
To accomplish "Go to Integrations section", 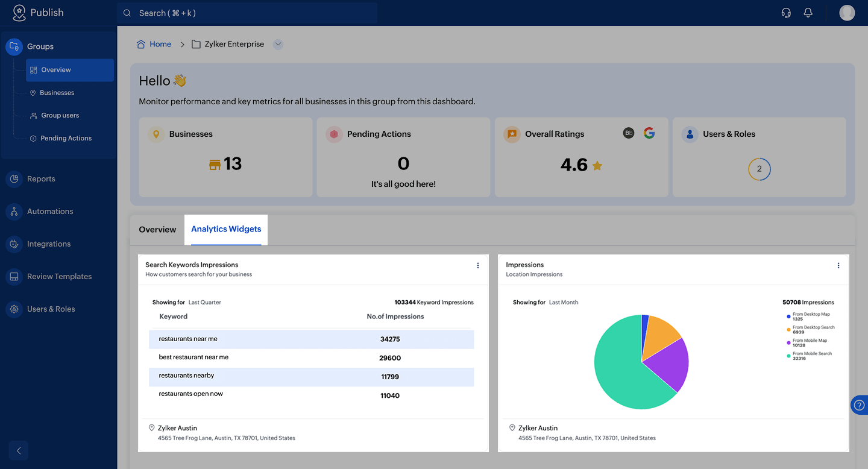I will coord(49,244).
